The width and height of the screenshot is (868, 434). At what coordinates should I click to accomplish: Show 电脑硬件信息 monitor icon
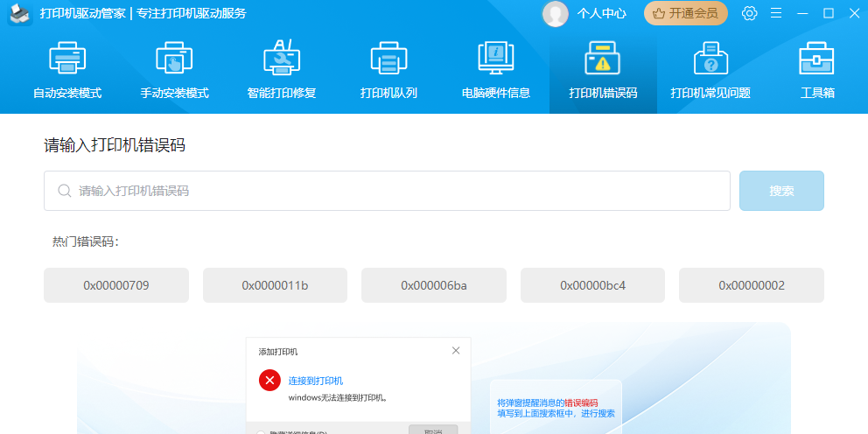[x=495, y=59]
